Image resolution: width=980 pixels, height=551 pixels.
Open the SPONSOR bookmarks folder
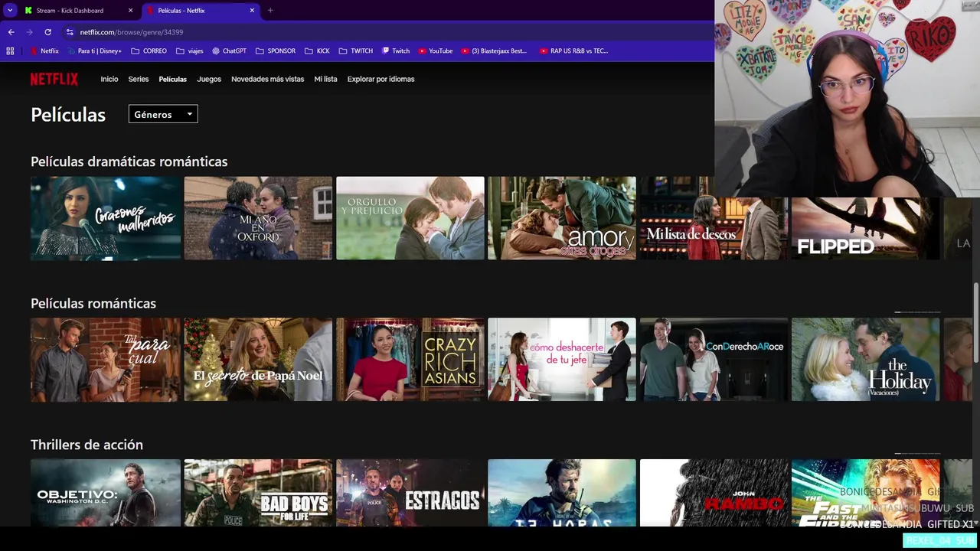275,51
